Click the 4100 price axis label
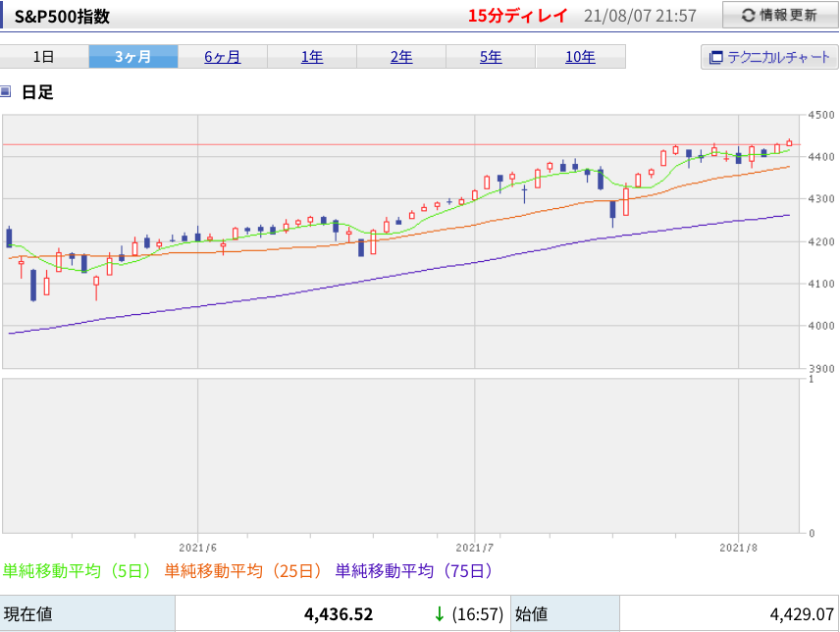Viewport: 840px width, 632px height. point(821,284)
